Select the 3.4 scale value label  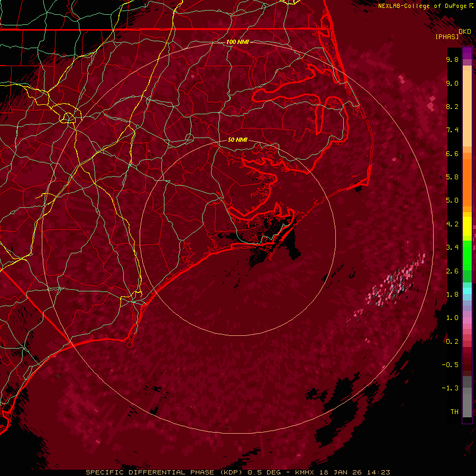pyautogui.click(x=452, y=248)
